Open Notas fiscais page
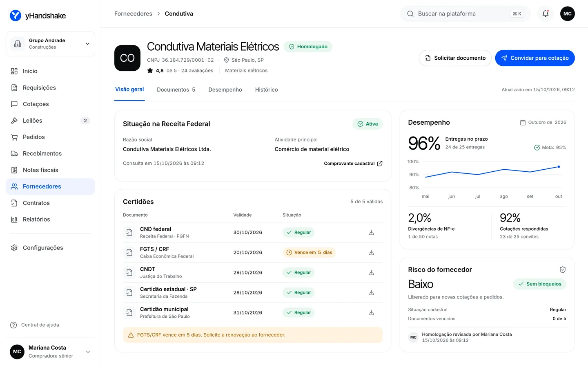588x368 pixels. tap(50, 170)
